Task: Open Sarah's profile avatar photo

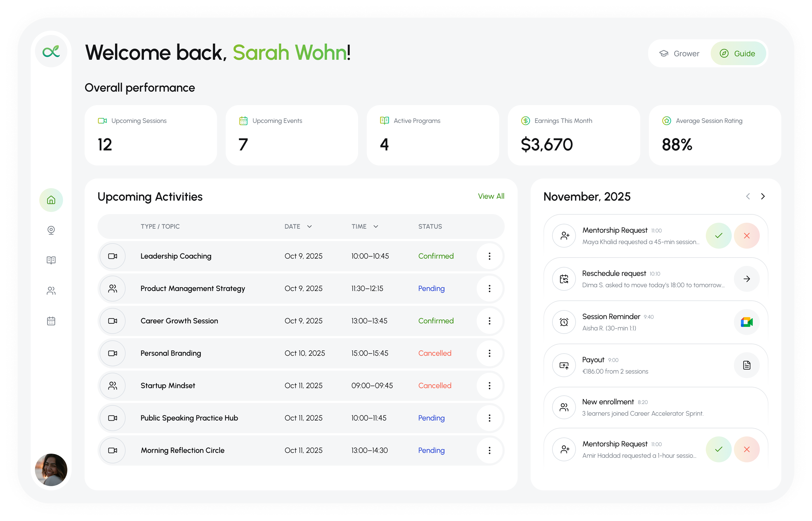Action: click(x=51, y=470)
